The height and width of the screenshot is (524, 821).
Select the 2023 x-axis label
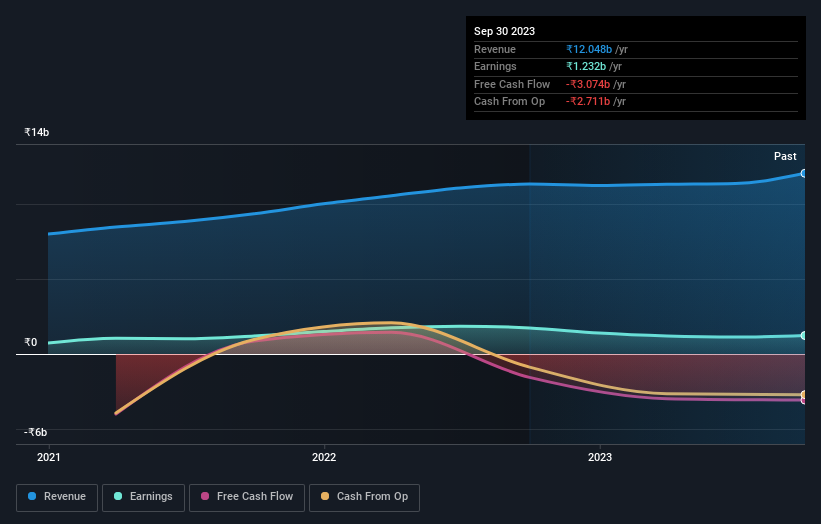[600, 457]
